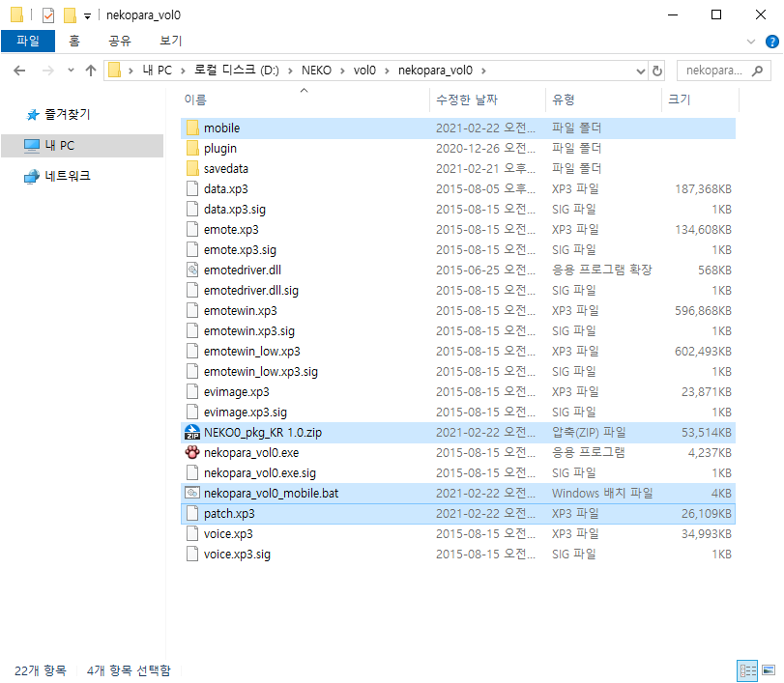
Task: Go back with the back arrow
Action: tap(19, 71)
